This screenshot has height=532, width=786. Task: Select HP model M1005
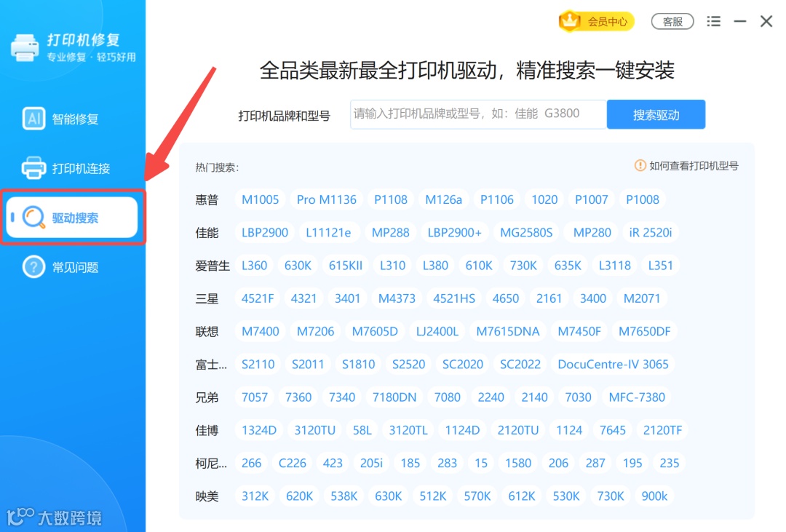(260, 199)
